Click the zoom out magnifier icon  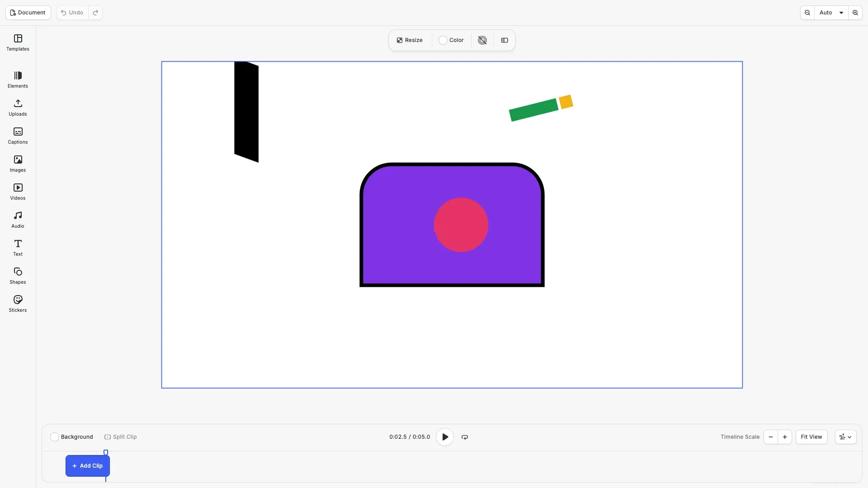pyautogui.click(x=807, y=13)
